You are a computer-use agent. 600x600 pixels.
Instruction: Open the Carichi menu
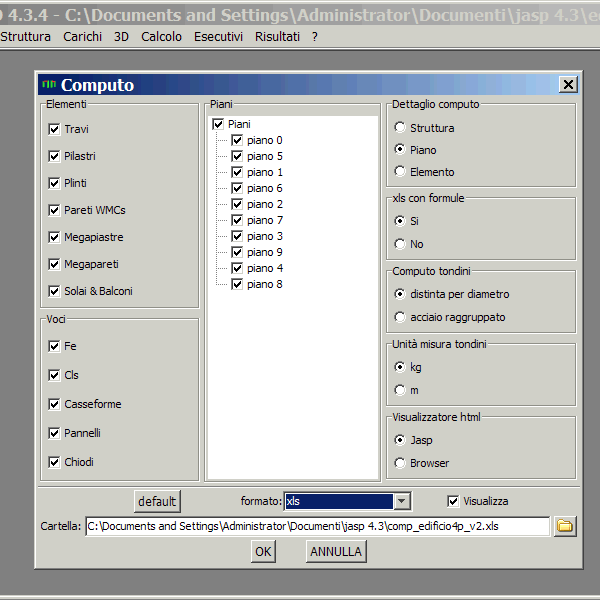82,37
